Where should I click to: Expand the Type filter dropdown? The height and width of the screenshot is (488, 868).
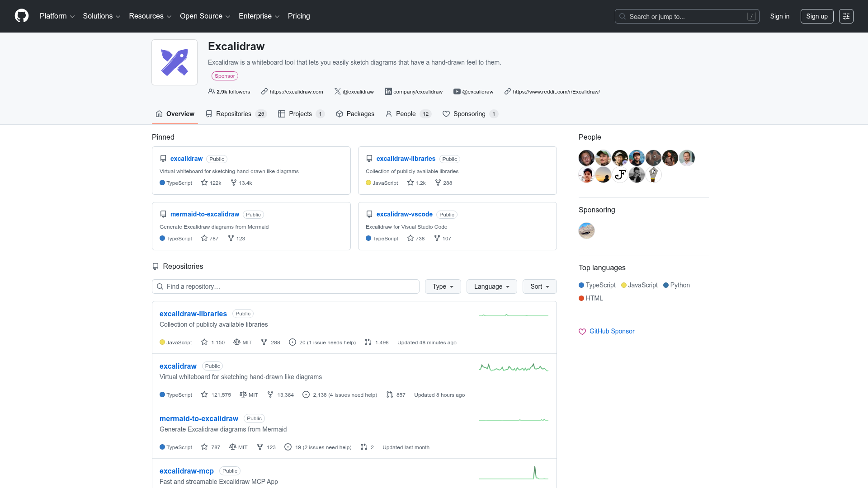tap(442, 286)
